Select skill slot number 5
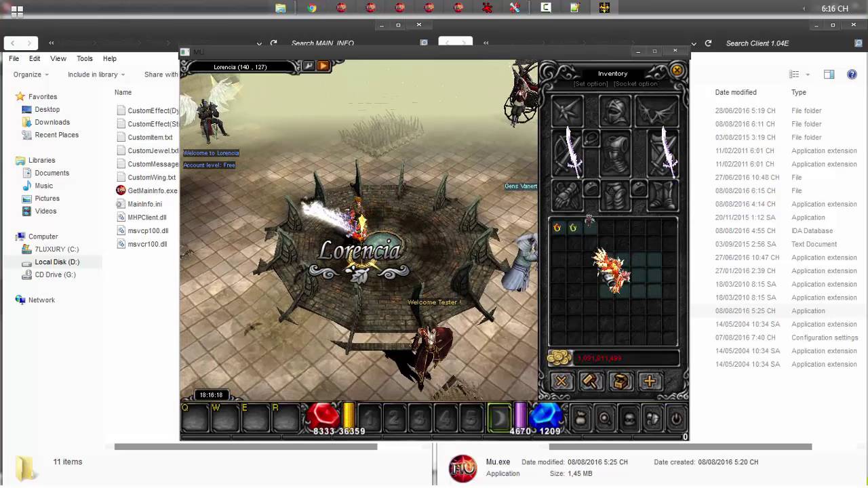Viewport: 868px width, 488px height. click(x=471, y=418)
